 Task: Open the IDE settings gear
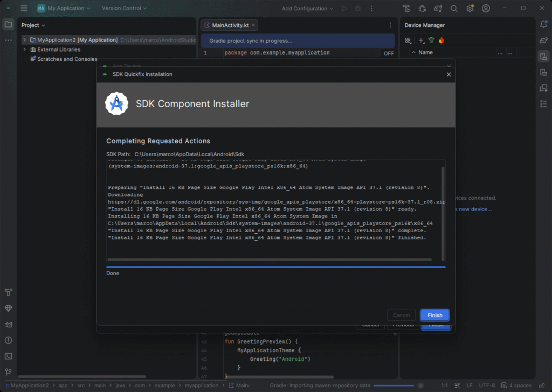[470, 9]
